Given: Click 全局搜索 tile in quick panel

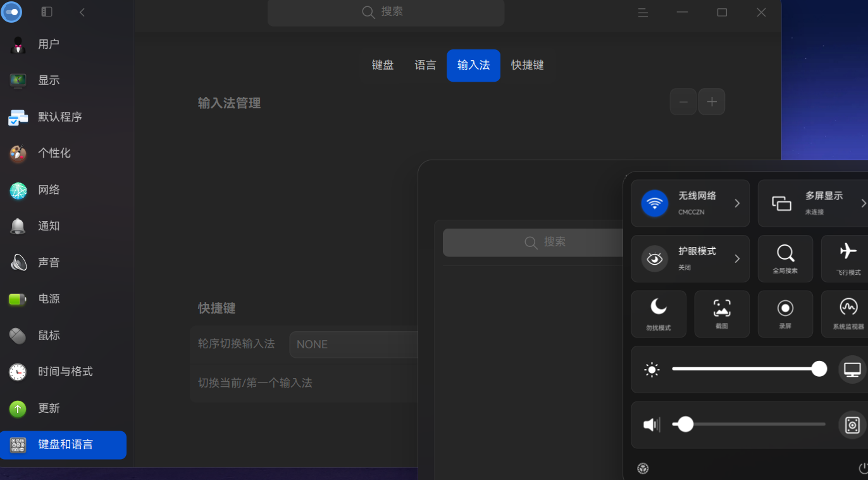Looking at the screenshot, I should pyautogui.click(x=785, y=258).
